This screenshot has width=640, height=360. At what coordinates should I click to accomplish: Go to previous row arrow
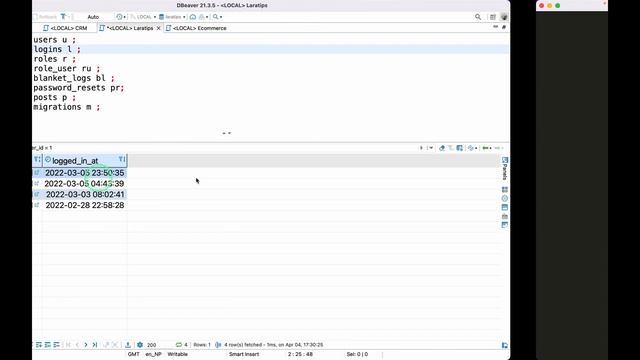coord(77,345)
